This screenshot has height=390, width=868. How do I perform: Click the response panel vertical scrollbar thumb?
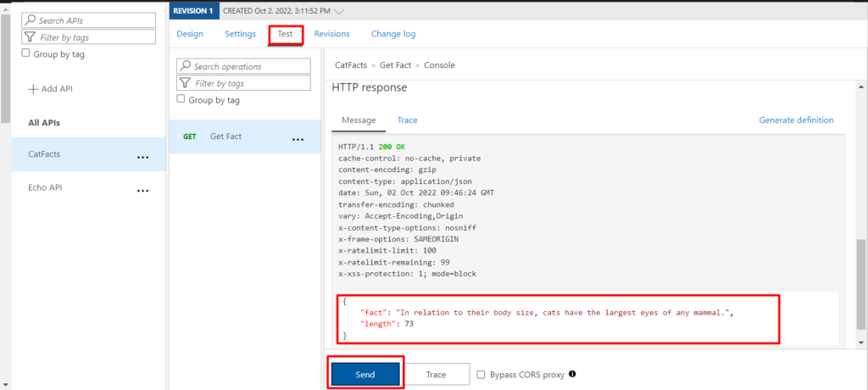860,285
